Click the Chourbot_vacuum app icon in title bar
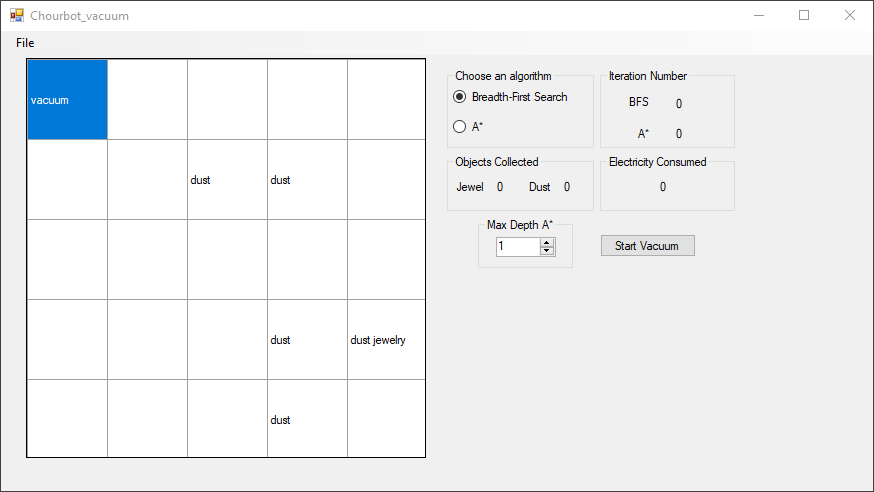874x492 pixels. click(x=17, y=16)
